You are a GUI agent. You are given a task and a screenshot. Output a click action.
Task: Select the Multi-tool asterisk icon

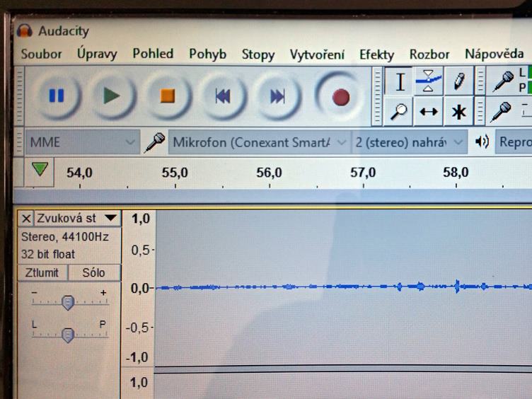(x=458, y=111)
